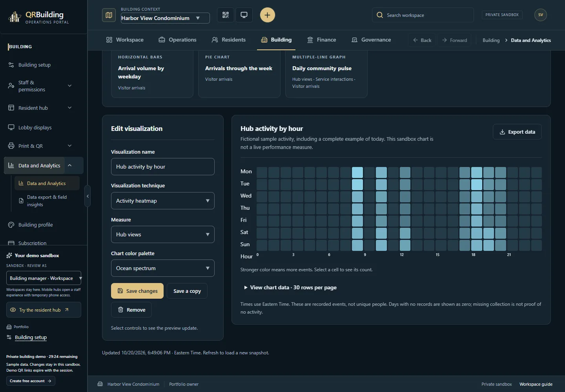Switch to the Workspace tab
The width and height of the screenshot is (565, 392).
click(x=125, y=40)
